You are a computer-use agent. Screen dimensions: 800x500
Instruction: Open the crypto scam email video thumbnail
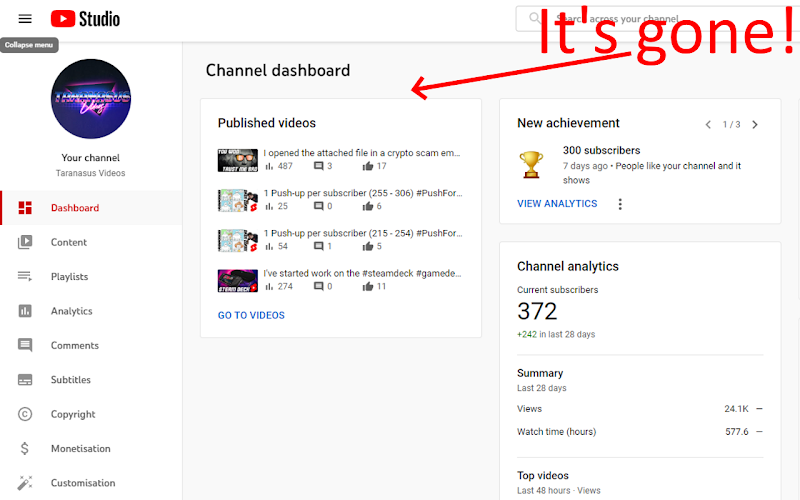(238, 160)
